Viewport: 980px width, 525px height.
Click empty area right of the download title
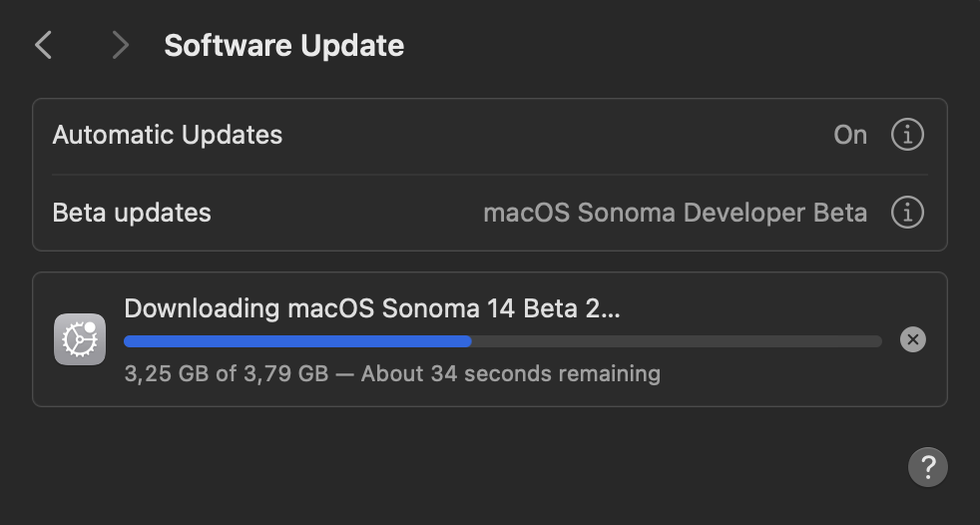pos(758,307)
